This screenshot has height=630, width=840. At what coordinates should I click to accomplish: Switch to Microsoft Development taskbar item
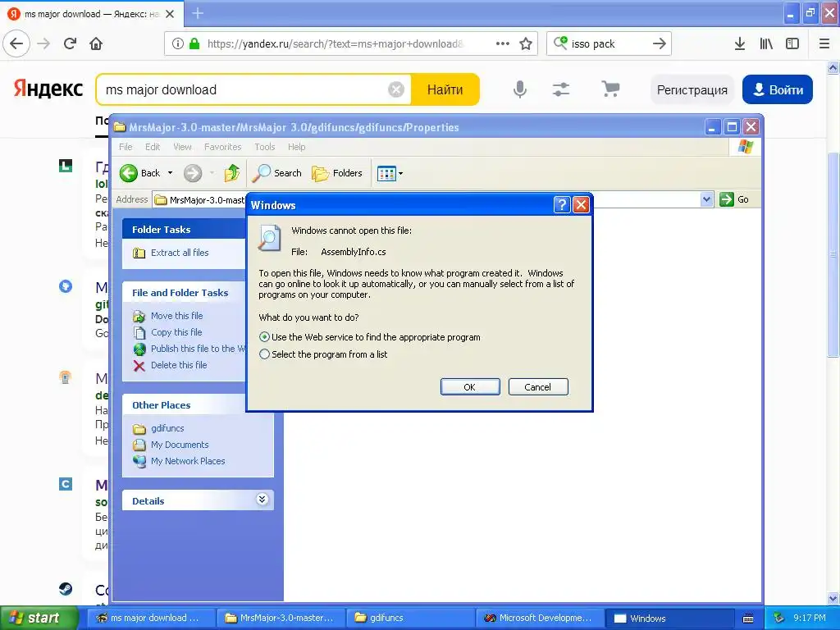pyautogui.click(x=540, y=618)
